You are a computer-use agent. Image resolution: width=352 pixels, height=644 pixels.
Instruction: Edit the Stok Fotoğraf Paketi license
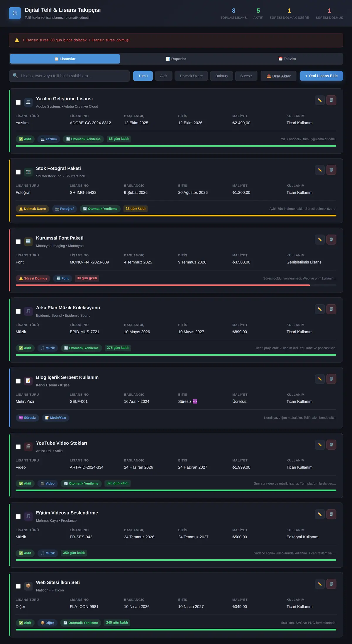[x=320, y=170]
